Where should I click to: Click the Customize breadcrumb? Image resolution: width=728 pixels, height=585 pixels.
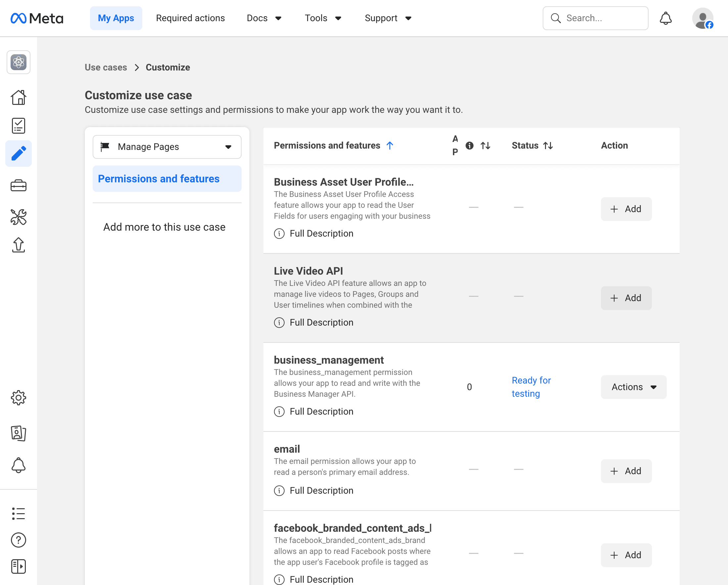[168, 67]
